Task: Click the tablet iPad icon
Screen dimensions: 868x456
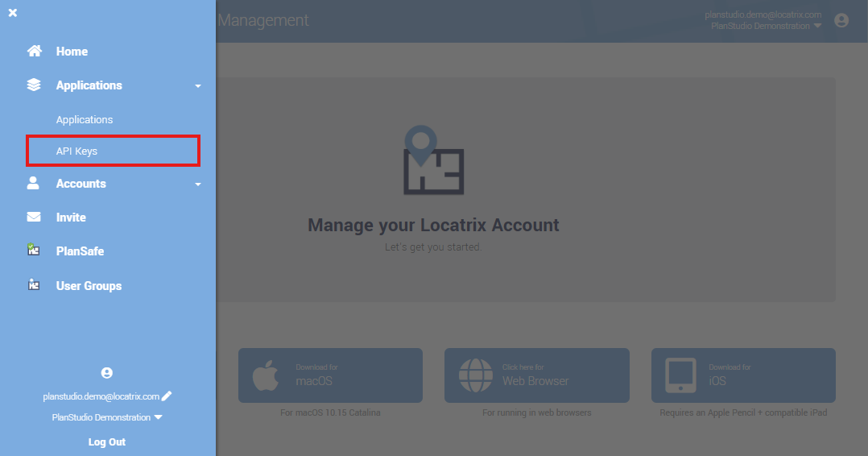Action: [x=680, y=375]
